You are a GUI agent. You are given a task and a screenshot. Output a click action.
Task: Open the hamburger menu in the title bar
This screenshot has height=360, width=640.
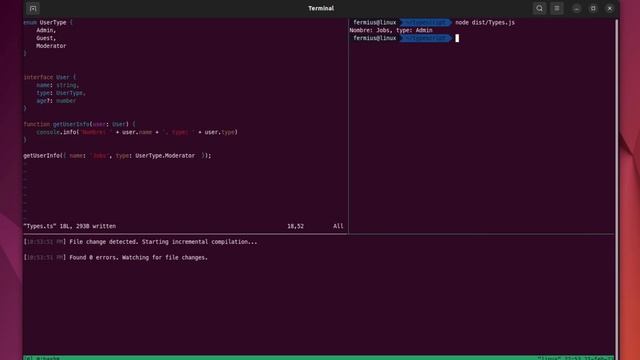coord(557,8)
